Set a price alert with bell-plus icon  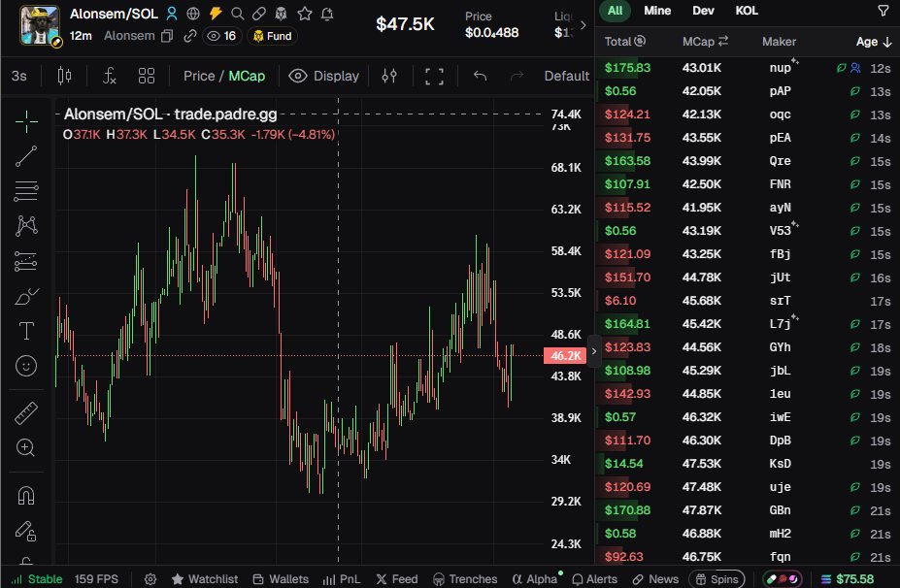pyautogui.click(x=327, y=14)
